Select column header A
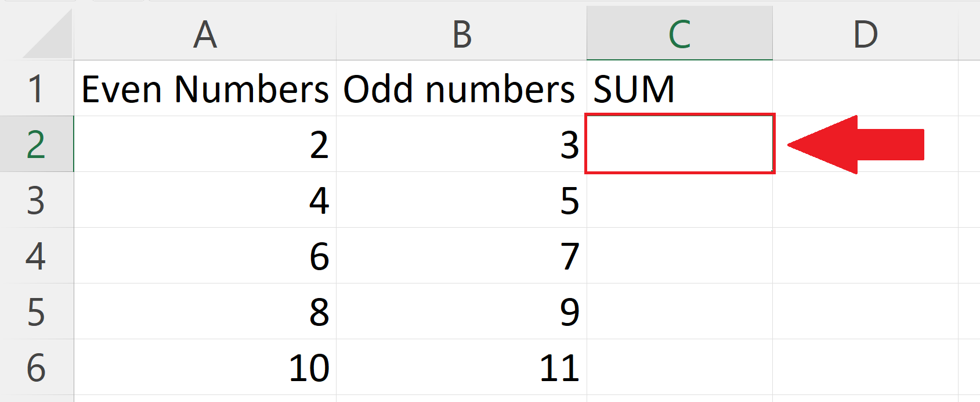Viewport: 980px width, 402px height. tap(204, 34)
